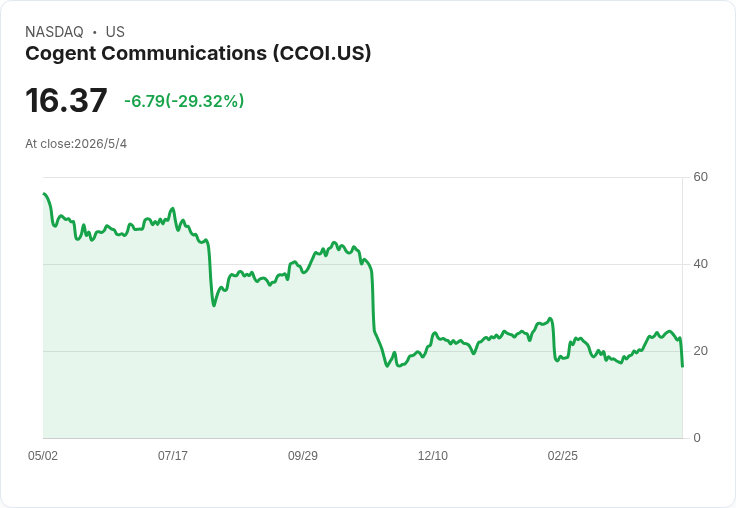Click the At close:2026/5/4 timestamp

click(x=76, y=144)
